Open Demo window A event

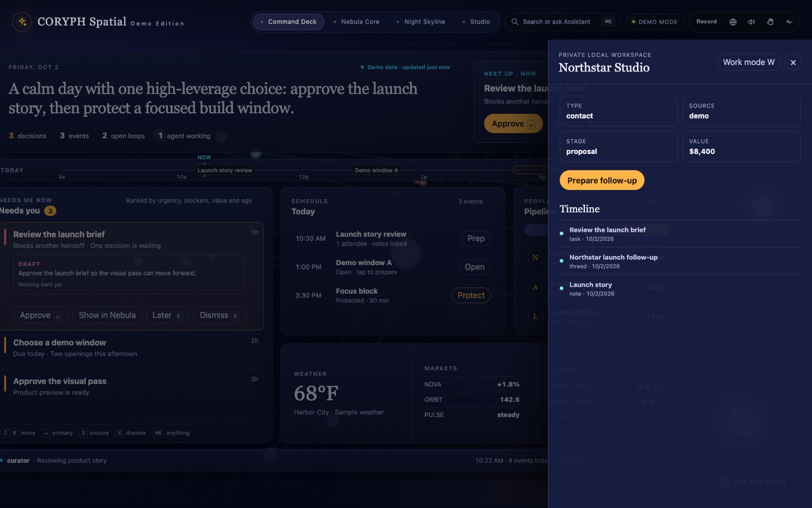474,267
